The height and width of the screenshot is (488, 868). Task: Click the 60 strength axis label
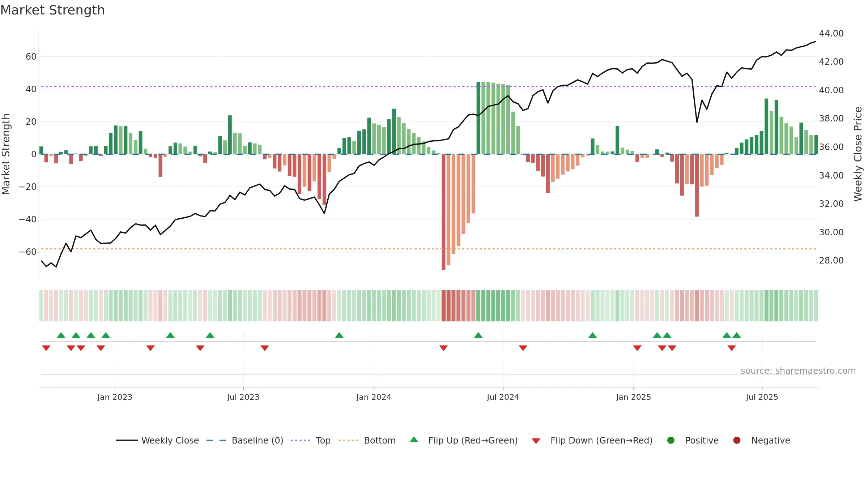click(31, 57)
